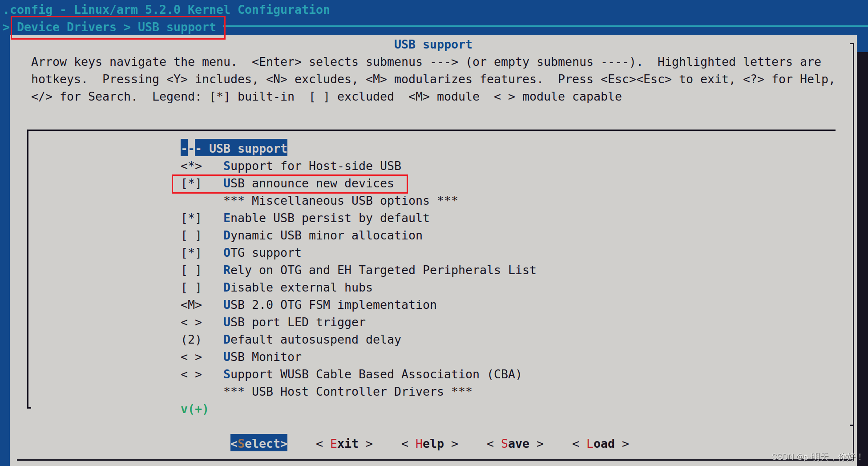Click 'USB Monitor' label text
This screenshot has width=868, height=466.
point(262,357)
